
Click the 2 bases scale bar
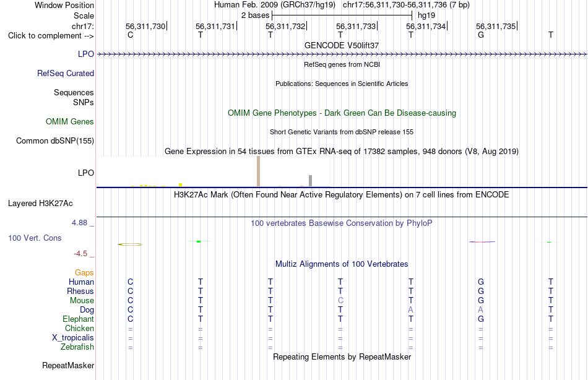point(342,15)
